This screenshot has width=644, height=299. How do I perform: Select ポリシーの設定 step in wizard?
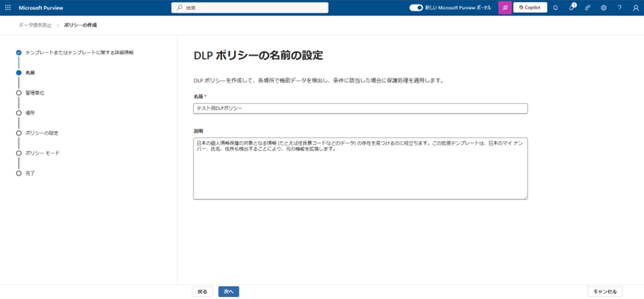pyautogui.click(x=41, y=133)
